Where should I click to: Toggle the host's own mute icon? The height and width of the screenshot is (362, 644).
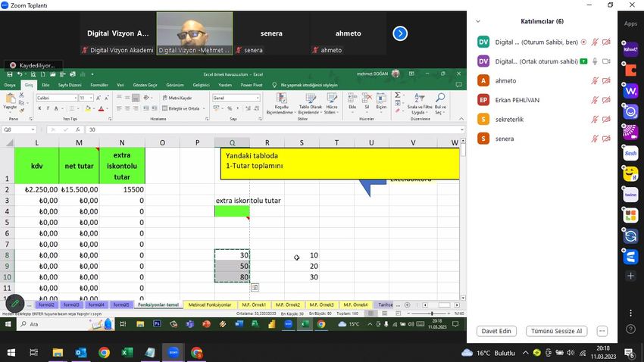[x=594, y=42]
